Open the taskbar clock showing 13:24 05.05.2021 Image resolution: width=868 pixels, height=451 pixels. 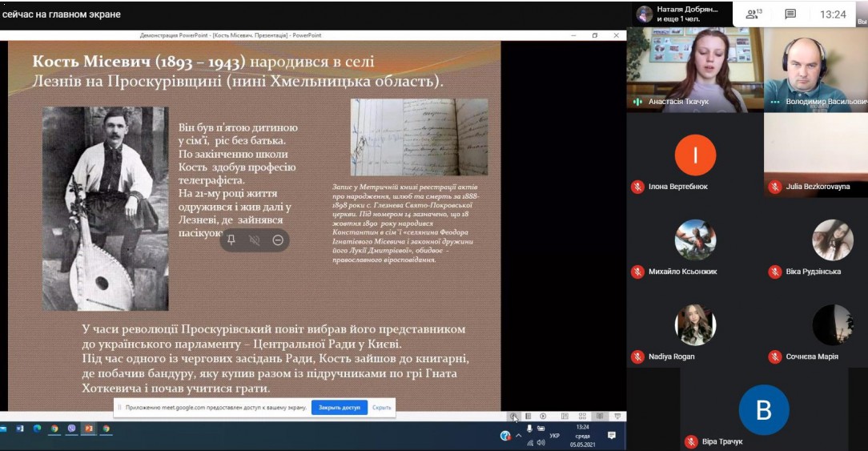[x=582, y=436]
